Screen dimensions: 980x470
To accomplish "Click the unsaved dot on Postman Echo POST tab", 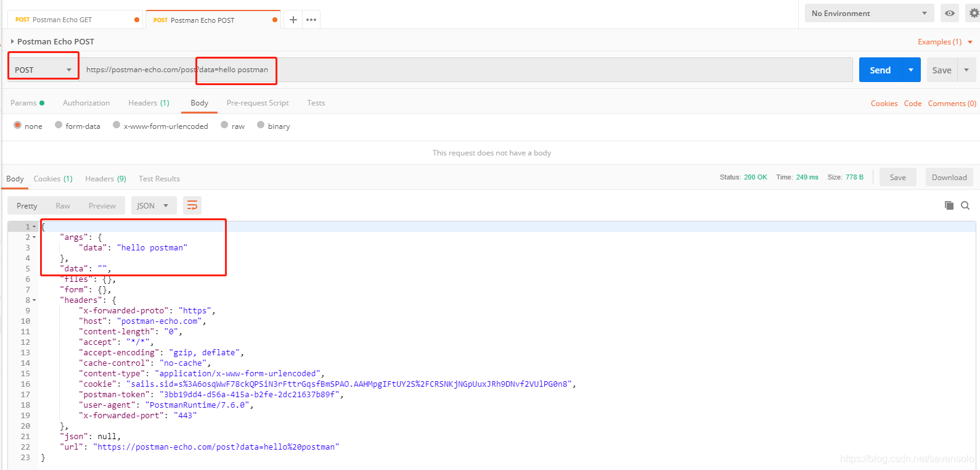I will pos(275,20).
